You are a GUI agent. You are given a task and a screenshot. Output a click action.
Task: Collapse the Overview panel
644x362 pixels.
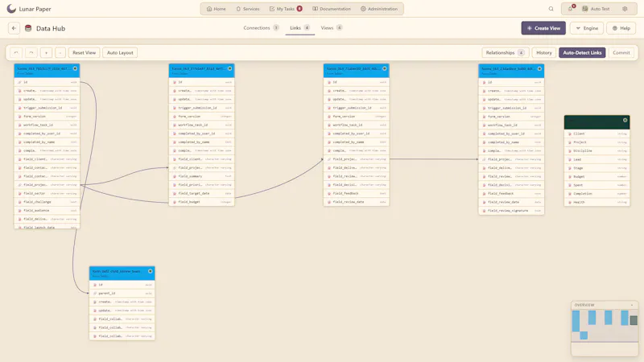click(632, 305)
